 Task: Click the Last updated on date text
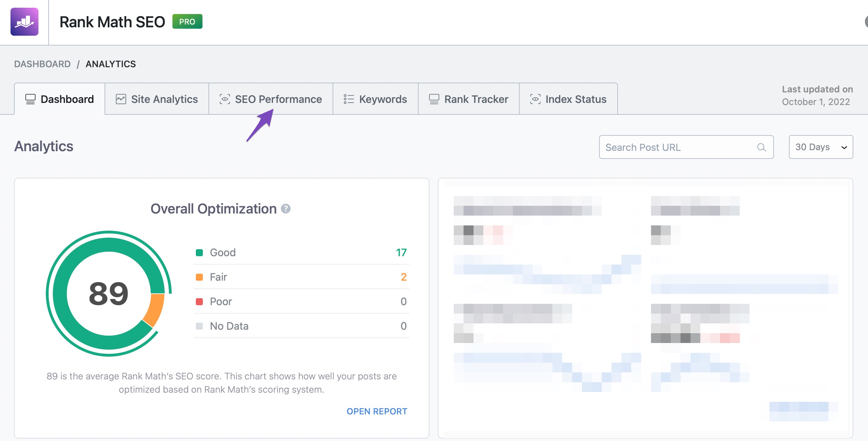(x=817, y=95)
